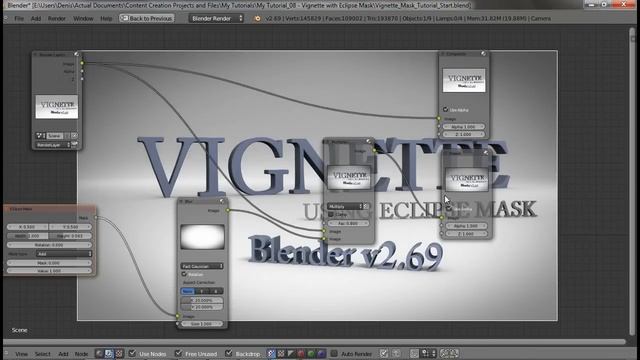Click the Width 1.000 slider in Ellipse Mask
Image resolution: width=640 pixels, height=360 pixels.
pyautogui.click(x=28, y=236)
